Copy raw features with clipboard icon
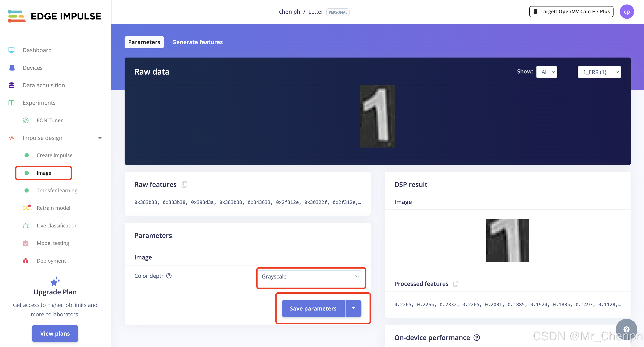Viewport: 644px width, 347px height. click(x=184, y=184)
